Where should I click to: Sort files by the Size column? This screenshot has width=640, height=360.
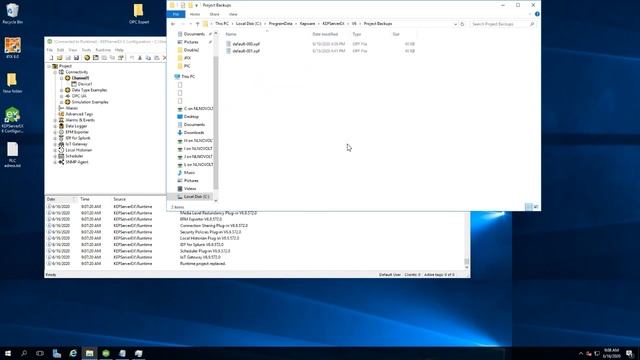(396, 34)
